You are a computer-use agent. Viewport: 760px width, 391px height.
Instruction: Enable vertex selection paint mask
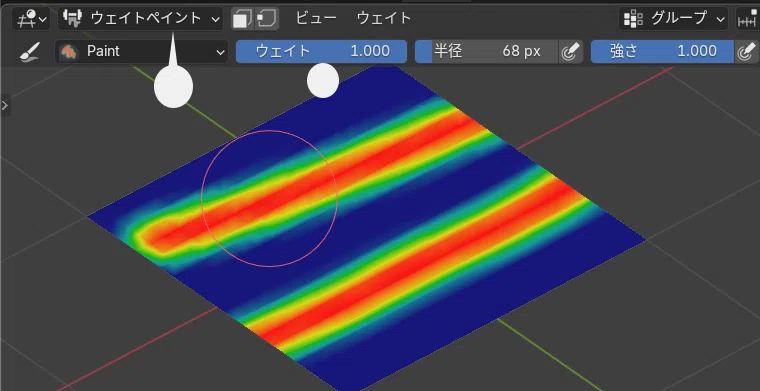tap(267, 19)
